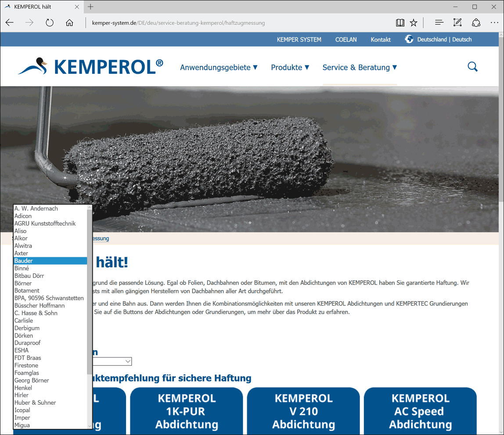
Task: Change language via Deutschland | Deutsch
Action: pyautogui.click(x=444, y=40)
